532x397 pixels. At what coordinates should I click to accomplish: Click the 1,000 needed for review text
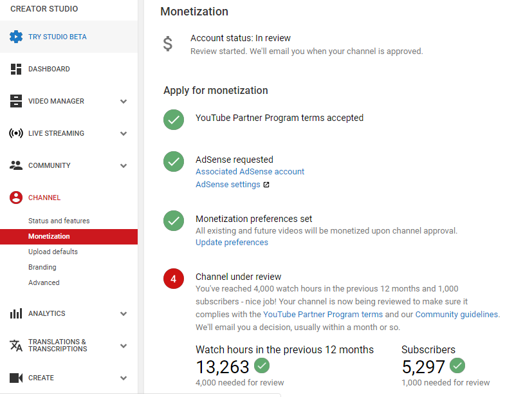click(446, 383)
